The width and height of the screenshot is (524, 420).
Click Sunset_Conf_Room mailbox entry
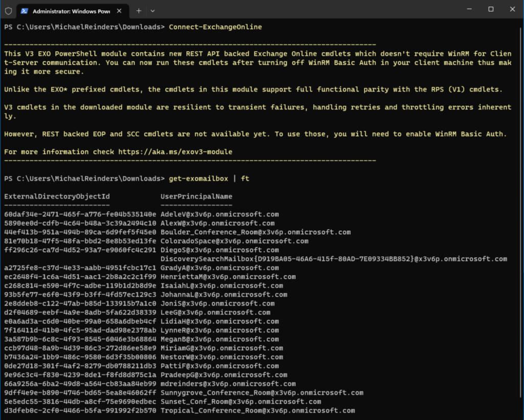point(241,401)
